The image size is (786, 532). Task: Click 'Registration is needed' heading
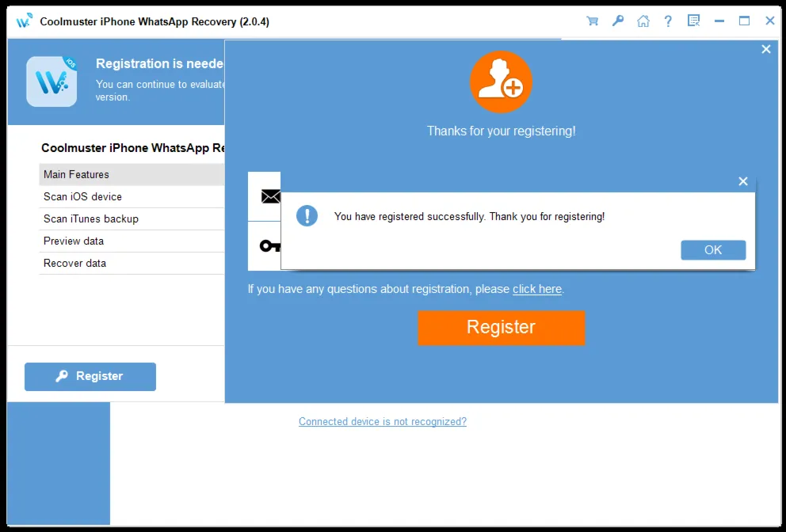click(159, 63)
